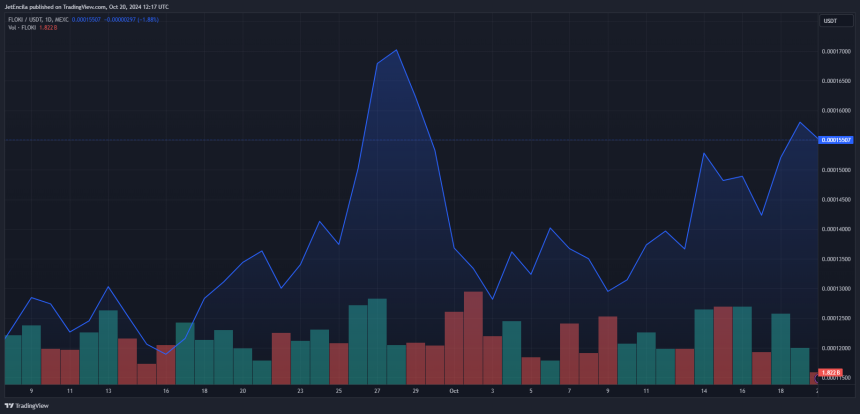Viewport: 860px width, 414px height.
Task: Click the TradingView logo in bottom corner
Action: pos(27,406)
